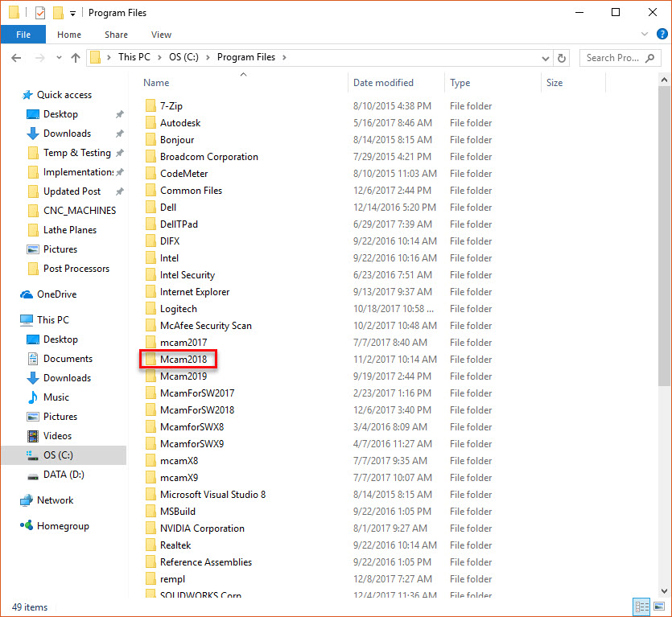Screen dimensions: 672x617
Task: Open Videos under This PC
Action: coord(57,435)
